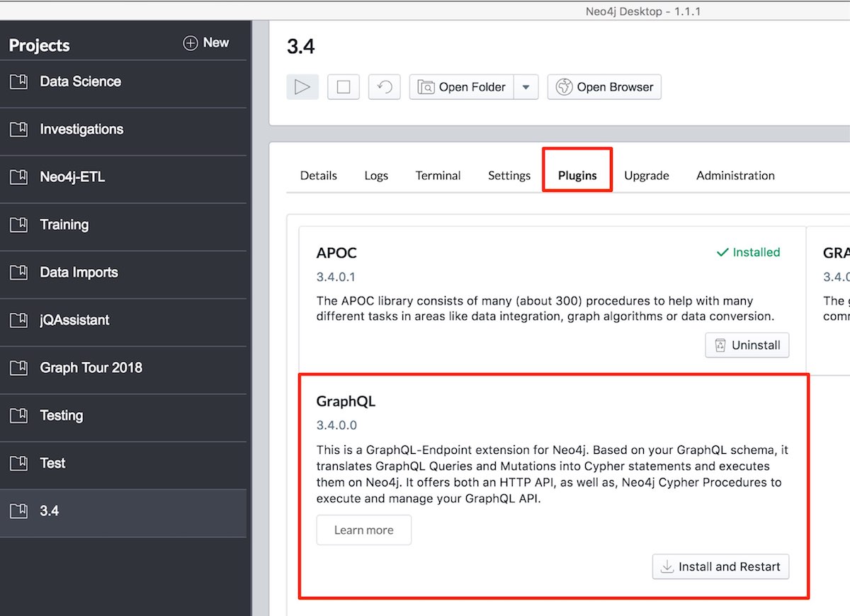Click download icon on Install and Restart

point(667,566)
